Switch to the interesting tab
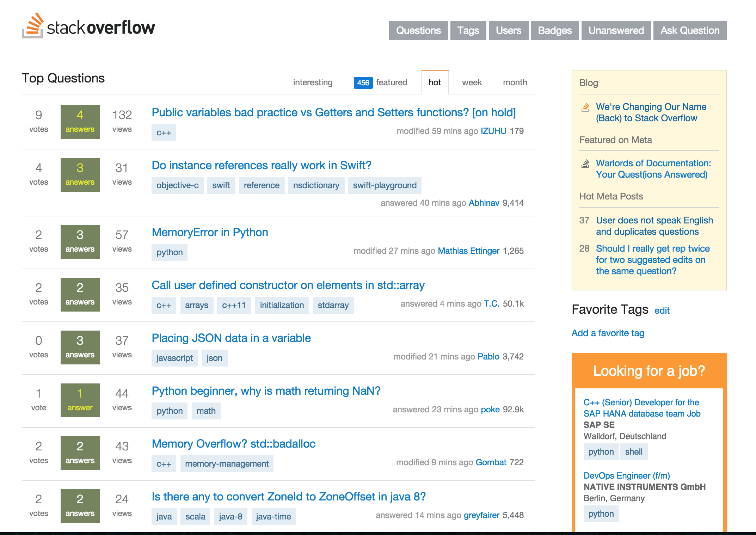Viewport: 756px width, 535px height. coord(313,82)
